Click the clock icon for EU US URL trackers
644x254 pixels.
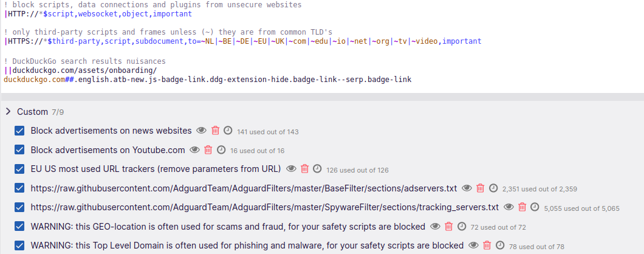point(317,169)
